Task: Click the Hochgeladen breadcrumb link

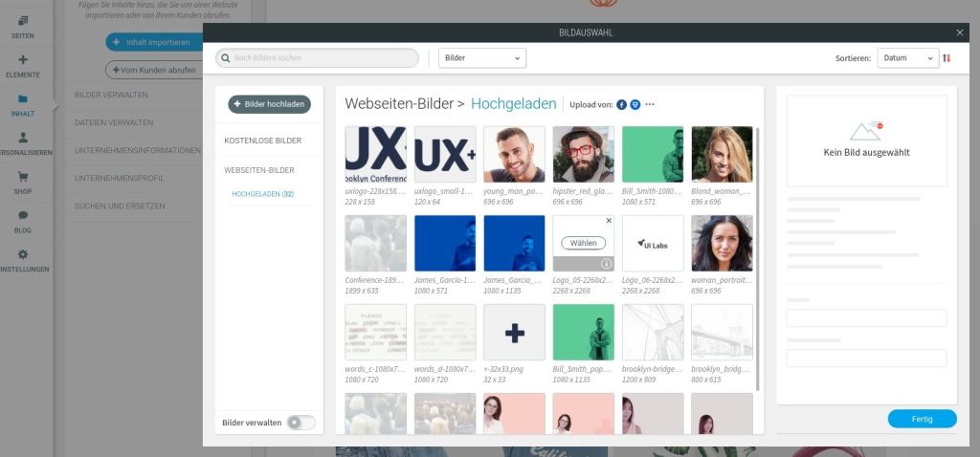Action: click(514, 104)
